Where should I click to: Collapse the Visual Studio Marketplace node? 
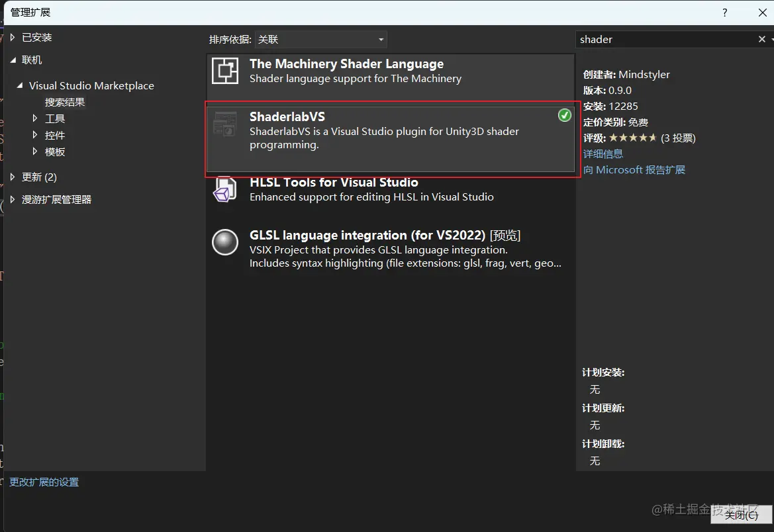pos(20,85)
